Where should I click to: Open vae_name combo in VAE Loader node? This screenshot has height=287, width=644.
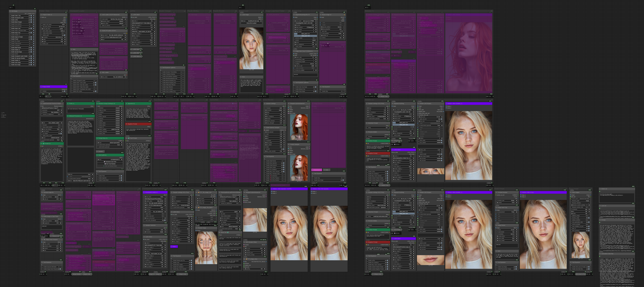[114, 77]
